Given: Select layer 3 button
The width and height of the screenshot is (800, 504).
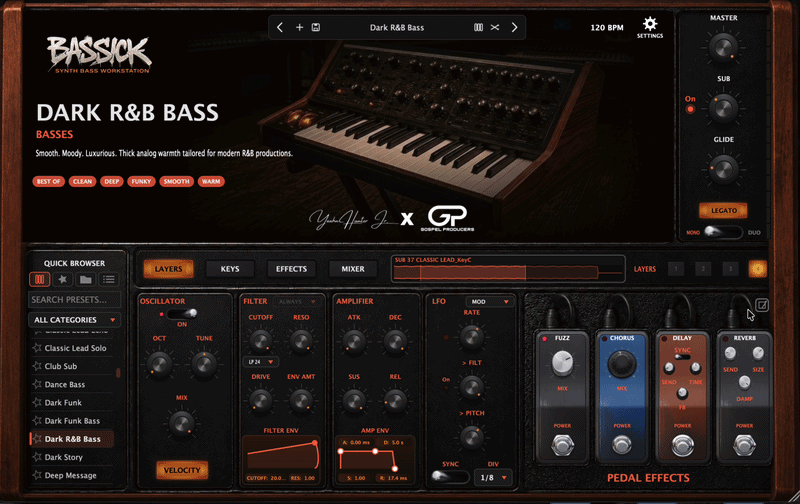Looking at the screenshot, I should 730,269.
